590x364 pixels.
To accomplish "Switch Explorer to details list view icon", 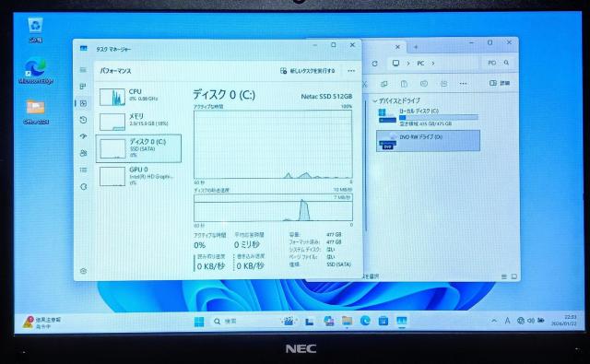I will (x=504, y=276).
